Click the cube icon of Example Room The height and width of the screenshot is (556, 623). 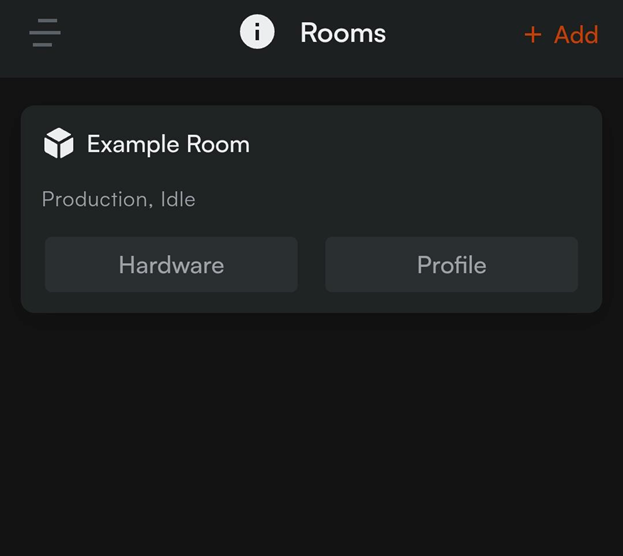(59, 143)
